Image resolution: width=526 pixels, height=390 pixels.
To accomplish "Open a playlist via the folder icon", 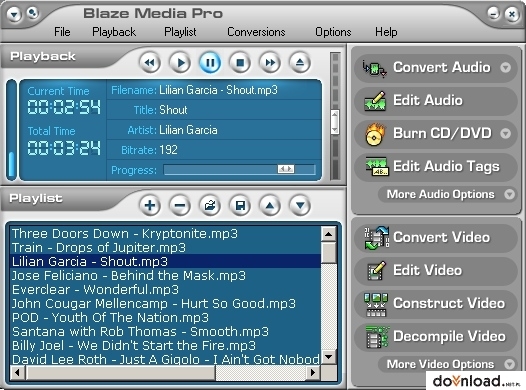I will [x=210, y=205].
